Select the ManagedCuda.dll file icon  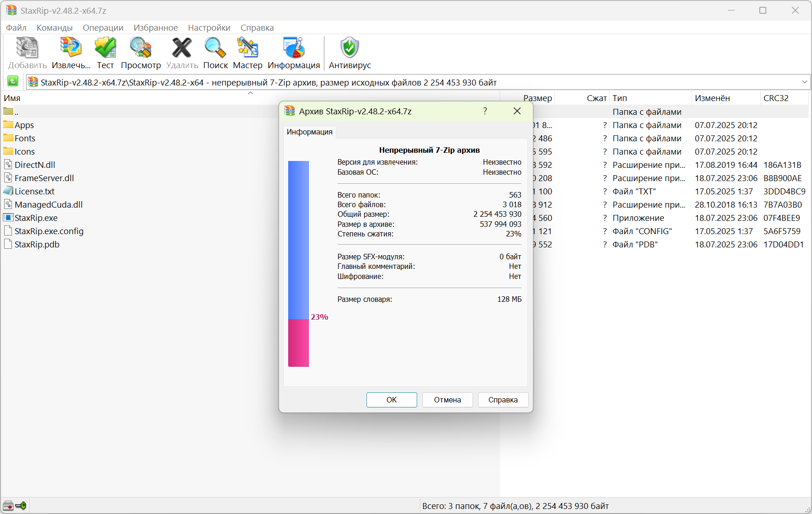coord(8,204)
